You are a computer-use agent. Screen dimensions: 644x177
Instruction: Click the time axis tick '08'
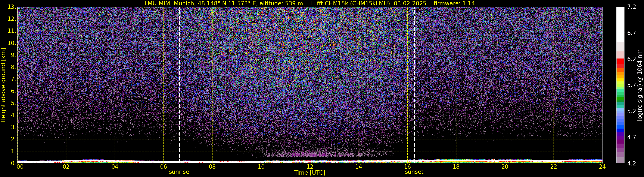click(212, 167)
